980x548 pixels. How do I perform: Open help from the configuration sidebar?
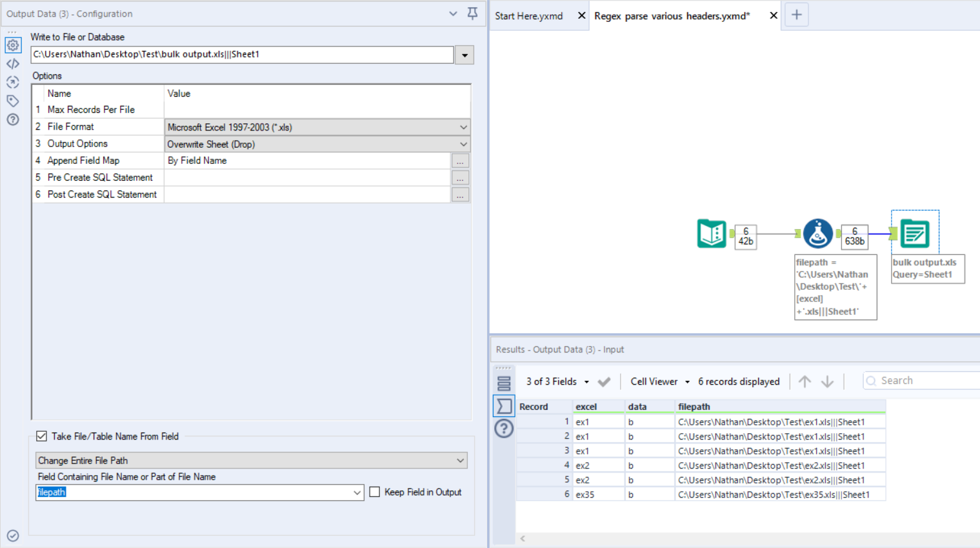(13, 119)
